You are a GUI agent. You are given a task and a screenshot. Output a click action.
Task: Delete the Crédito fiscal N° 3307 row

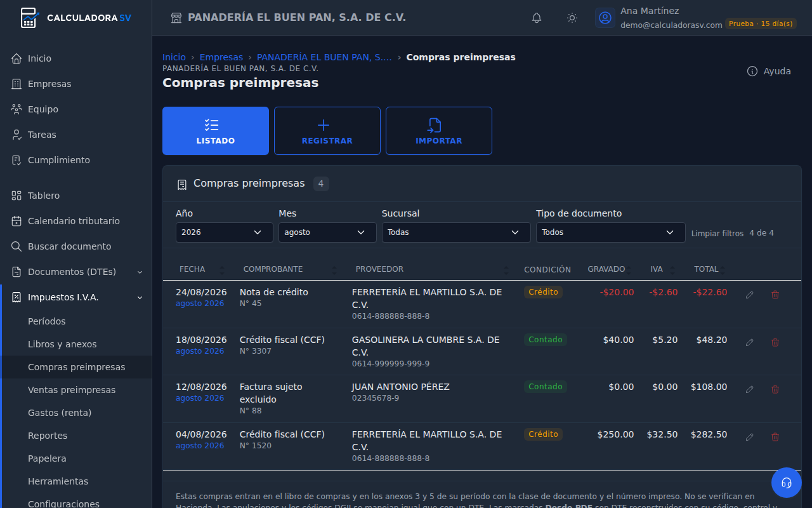(775, 342)
